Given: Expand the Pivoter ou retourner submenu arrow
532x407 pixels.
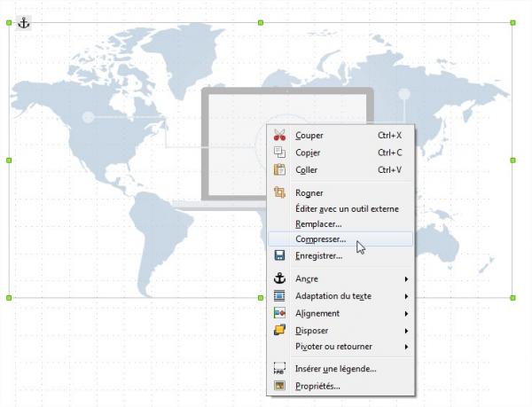Looking at the screenshot, I should pyautogui.click(x=406, y=347).
